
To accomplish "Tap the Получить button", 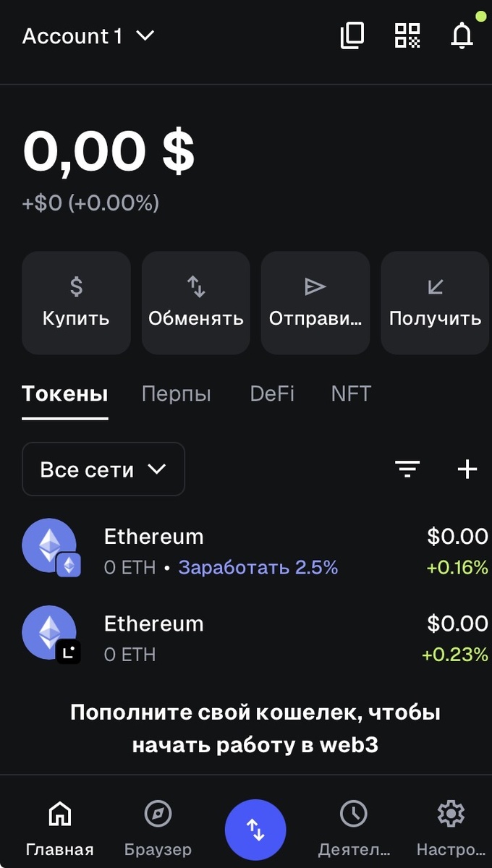I will pos(435,303).
